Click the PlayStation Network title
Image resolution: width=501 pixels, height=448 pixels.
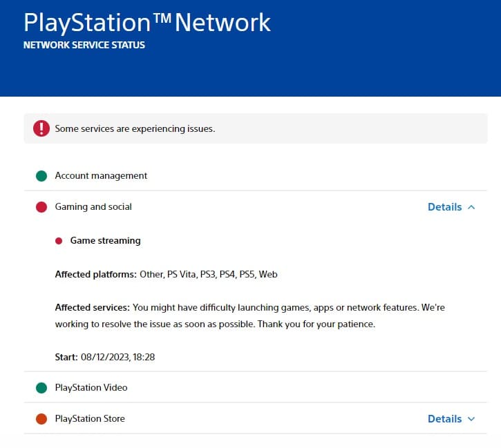coord(147,22)
